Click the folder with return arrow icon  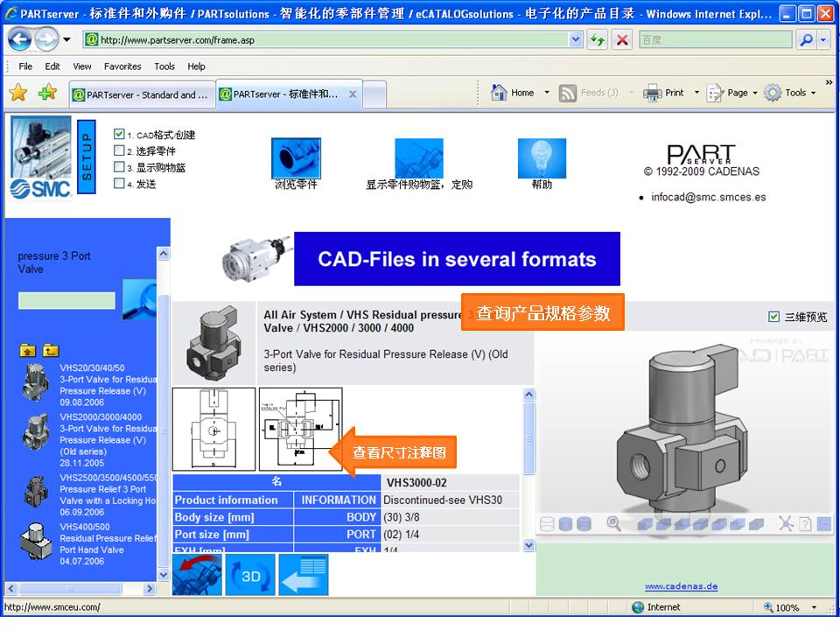coord(51,350)
